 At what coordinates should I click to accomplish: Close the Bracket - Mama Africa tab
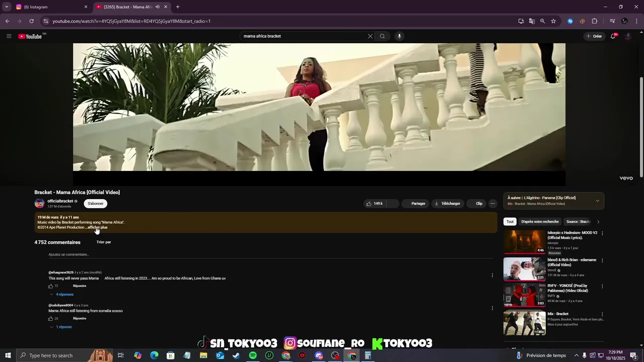tap(166, 7)
